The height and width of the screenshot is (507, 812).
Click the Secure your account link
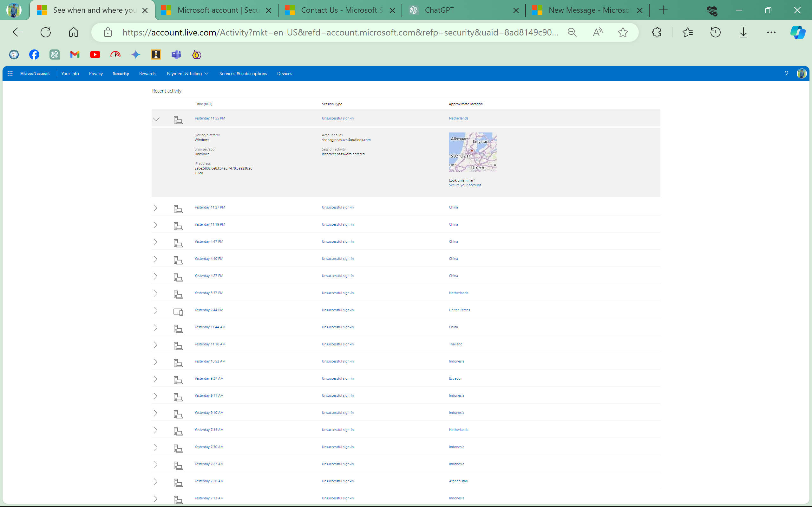(465, 185)
